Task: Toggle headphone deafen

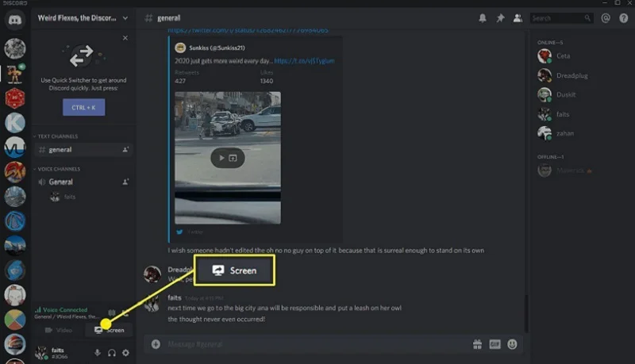Action: pos(112,353)
